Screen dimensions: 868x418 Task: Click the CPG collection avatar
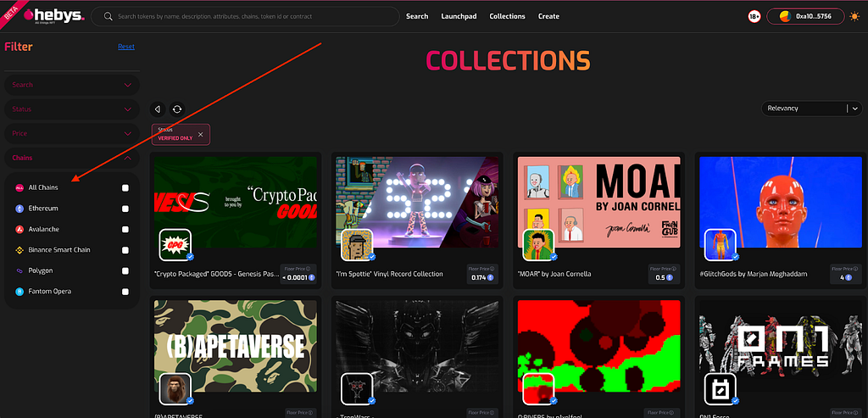pos(175,245)
